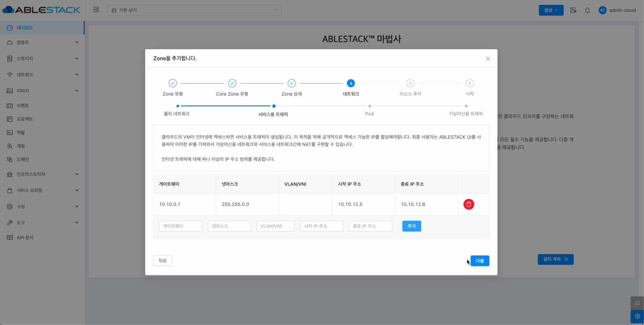
Task: Close the Zone add dialog
Action: point(487,59)
